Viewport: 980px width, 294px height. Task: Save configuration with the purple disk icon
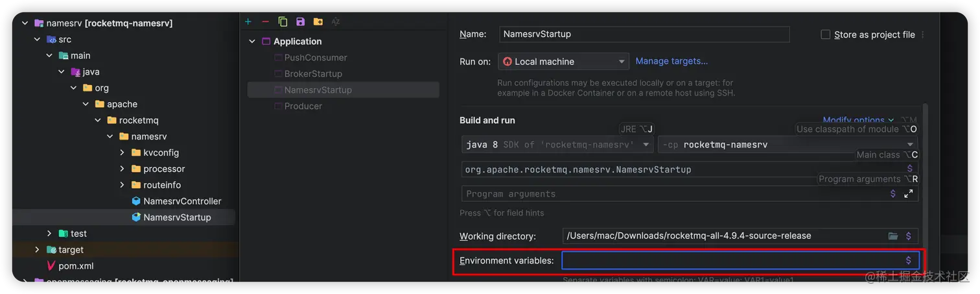[300, 21]
